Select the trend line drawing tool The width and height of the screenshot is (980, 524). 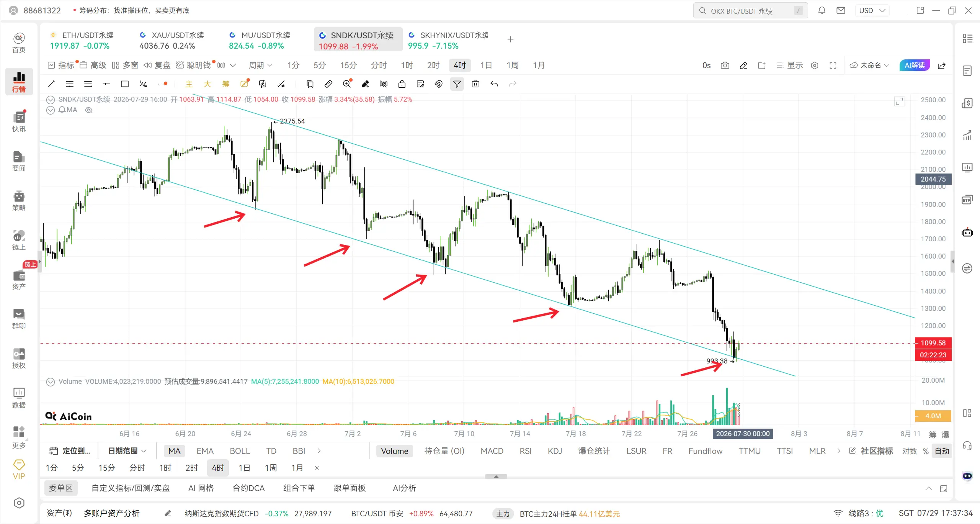(x=51, y=84)
